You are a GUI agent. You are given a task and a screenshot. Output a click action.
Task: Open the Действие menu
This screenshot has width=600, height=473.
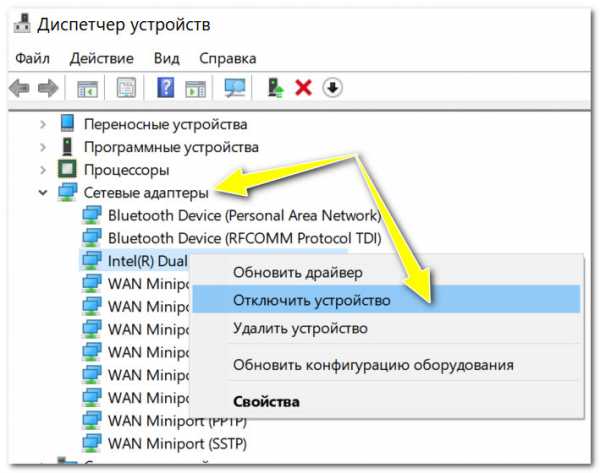(x=103, y=58)
